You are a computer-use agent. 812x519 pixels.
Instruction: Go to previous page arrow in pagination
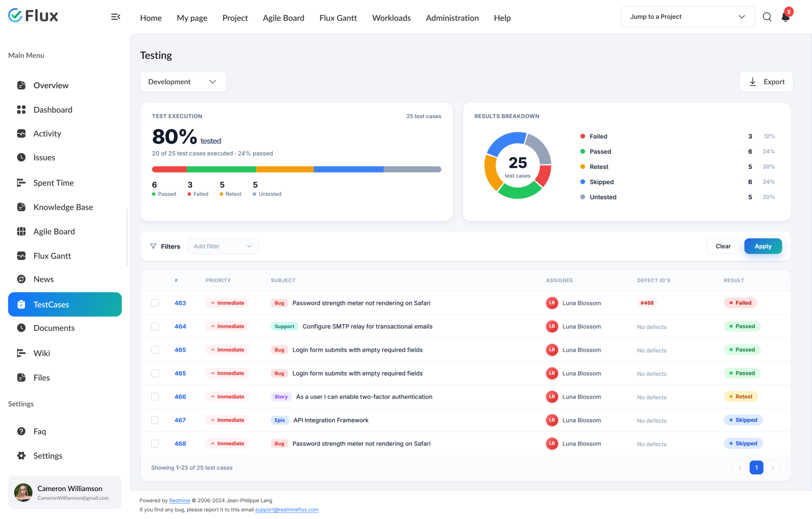[x=739, y=467]
